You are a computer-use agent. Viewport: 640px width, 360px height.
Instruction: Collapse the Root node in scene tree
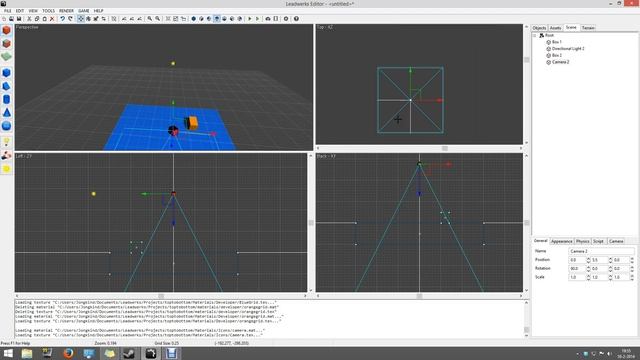point(535,36)
